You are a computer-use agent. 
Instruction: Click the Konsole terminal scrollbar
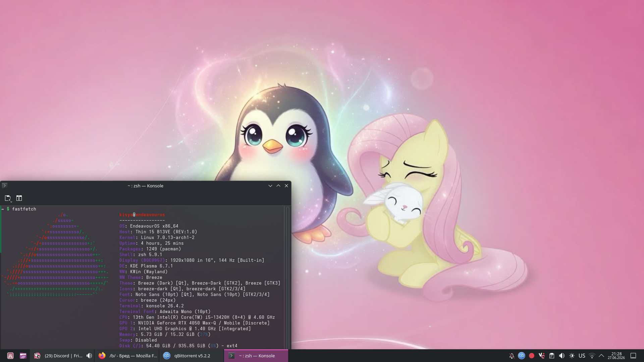[287, 278]
